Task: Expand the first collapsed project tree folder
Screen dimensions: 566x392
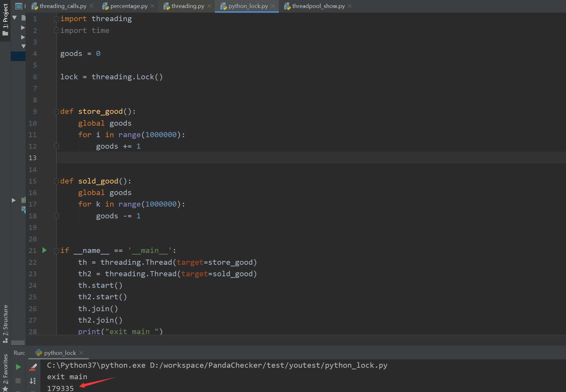Action: pos(23,28)
